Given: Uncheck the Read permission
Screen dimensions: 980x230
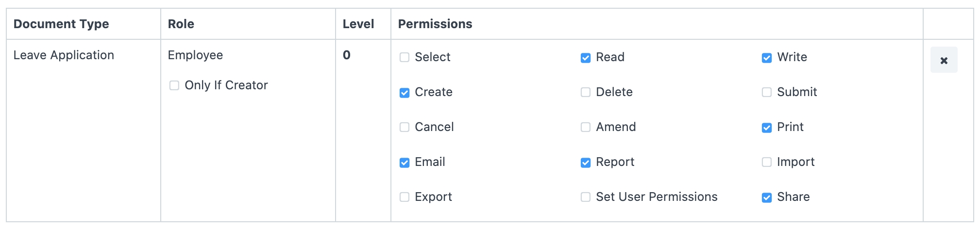Looking at the screenshot, I should (586, 58).
